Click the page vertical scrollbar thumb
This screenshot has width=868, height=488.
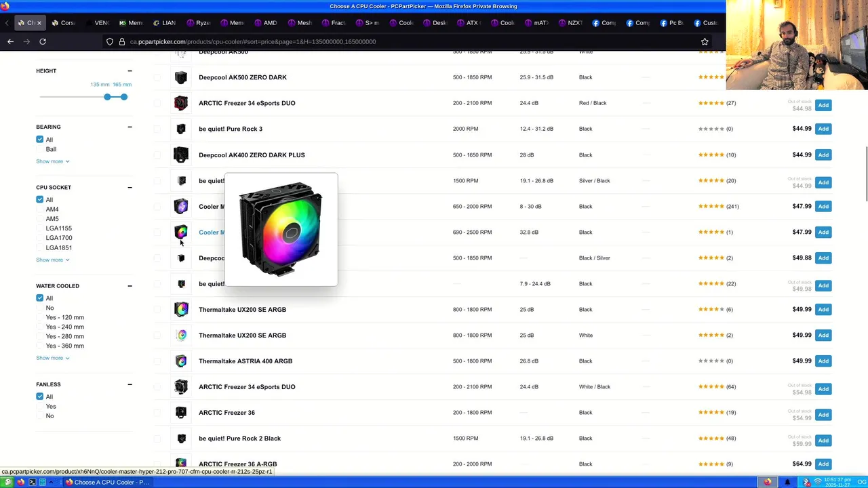click(865, 174)
